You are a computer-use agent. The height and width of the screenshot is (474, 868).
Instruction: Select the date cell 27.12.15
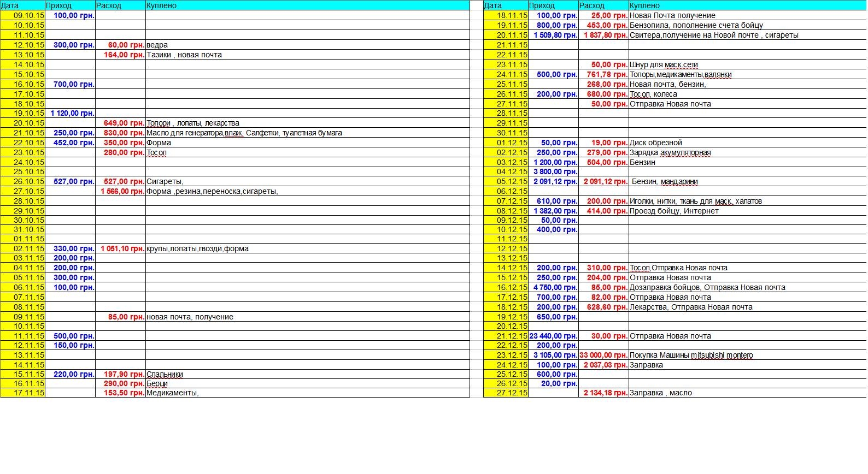coord(506,393)
